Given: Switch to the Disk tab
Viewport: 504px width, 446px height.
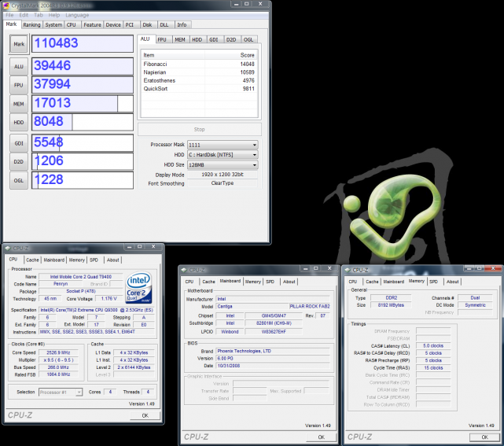Looking at the screenshot, I should (147, 24).
